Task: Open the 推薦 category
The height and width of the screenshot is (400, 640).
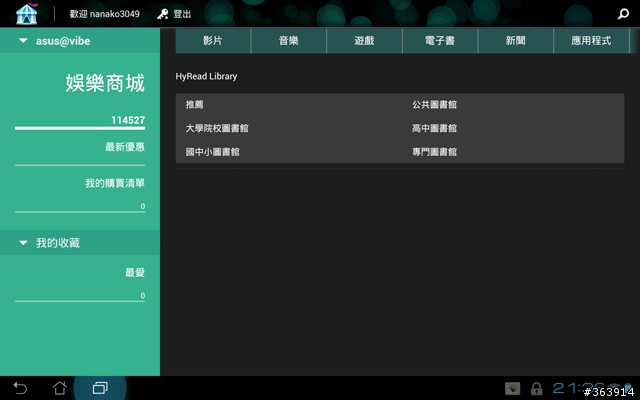Action: [194, 104]
